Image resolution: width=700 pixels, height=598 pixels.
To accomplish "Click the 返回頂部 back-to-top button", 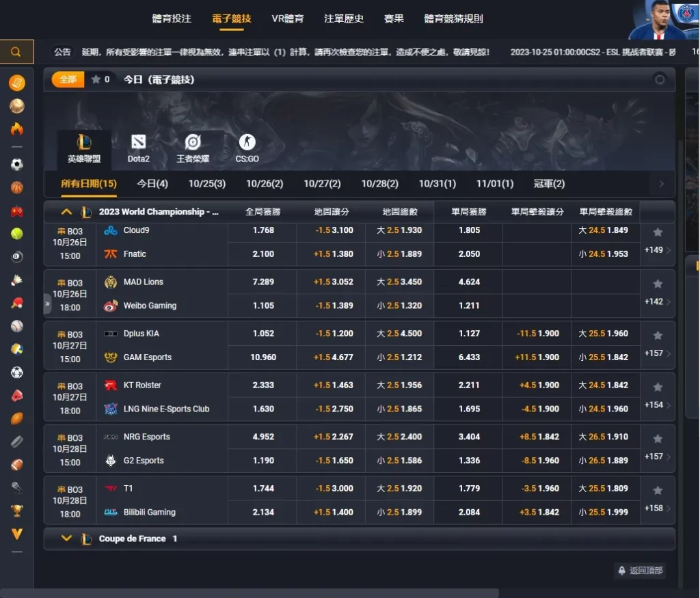I will pyautogui.click(x=640, y=571).
